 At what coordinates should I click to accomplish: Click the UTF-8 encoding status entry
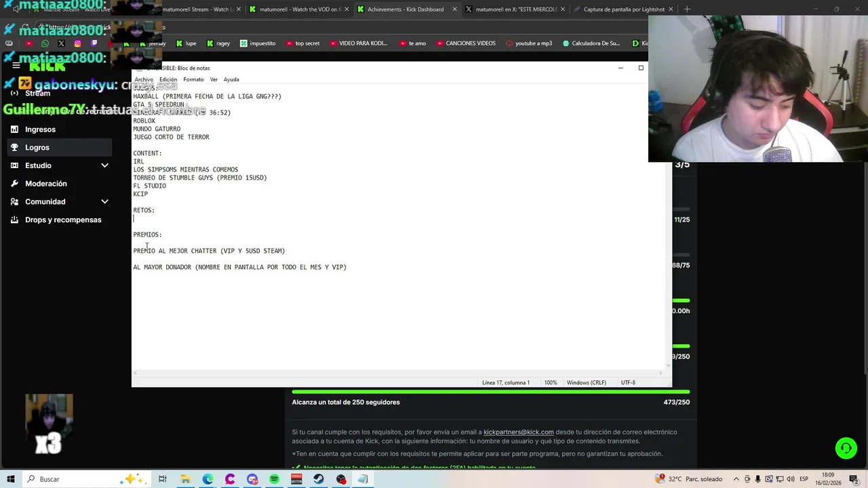[628, 382]
